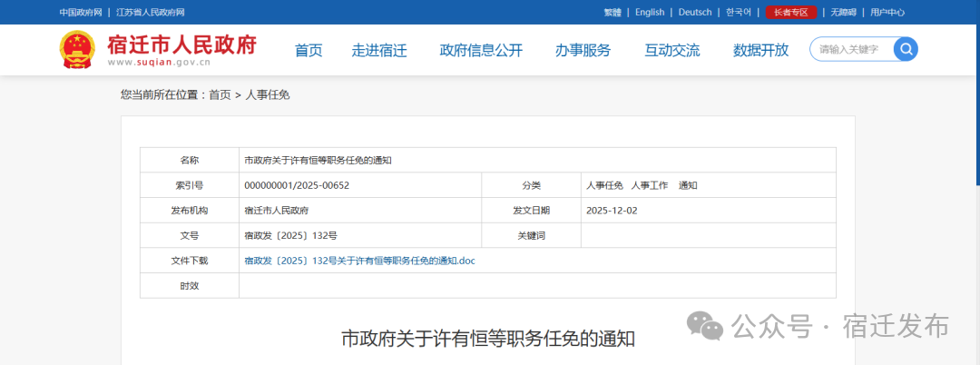Open the 用户中心 user center
This screenshot has height=365, width=980.
pos(887,12)
